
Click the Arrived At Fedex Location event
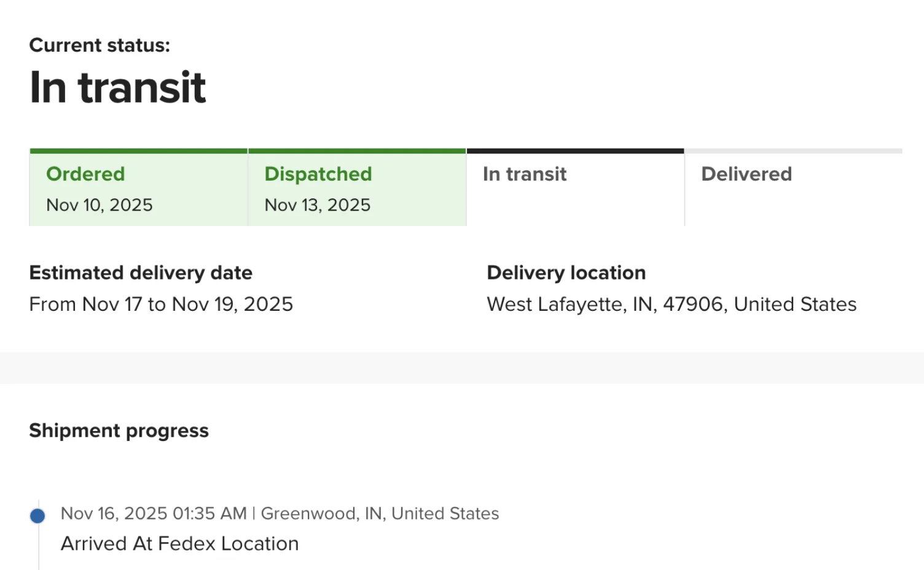pyautogui.click(x=179, y=544)
